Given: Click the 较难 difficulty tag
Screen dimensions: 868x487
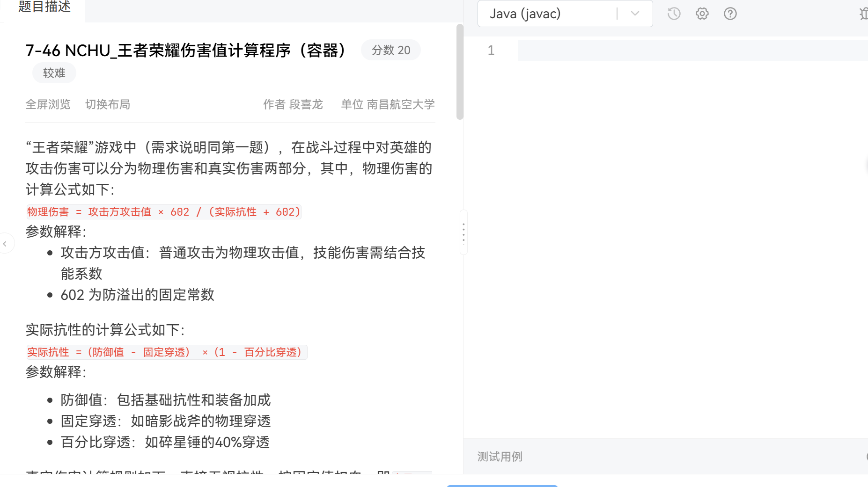Looking at the screenshot, I should (54, 73).
